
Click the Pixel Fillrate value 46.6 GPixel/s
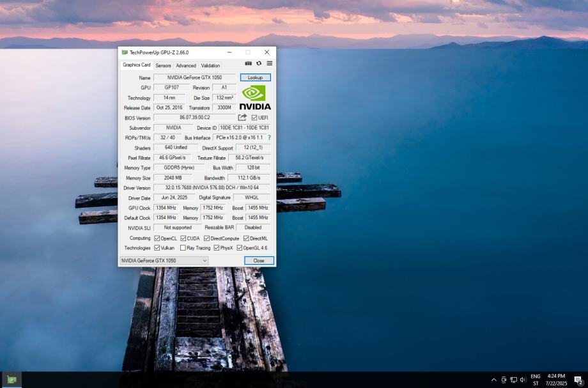[173, 158]
